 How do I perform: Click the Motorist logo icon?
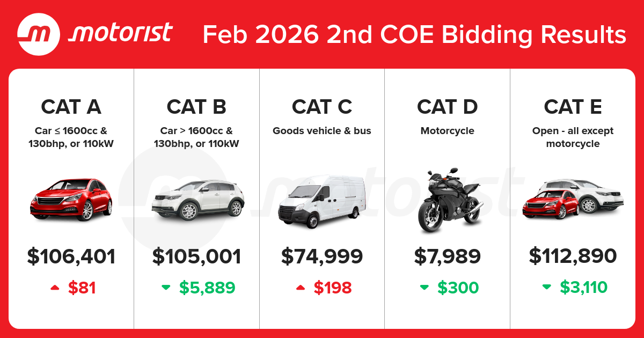click(39, 33)
